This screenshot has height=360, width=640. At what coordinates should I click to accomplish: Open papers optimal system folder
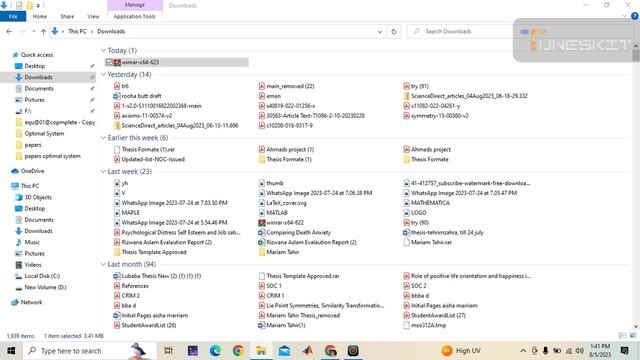pyautogui.click(x=52, y=156)
